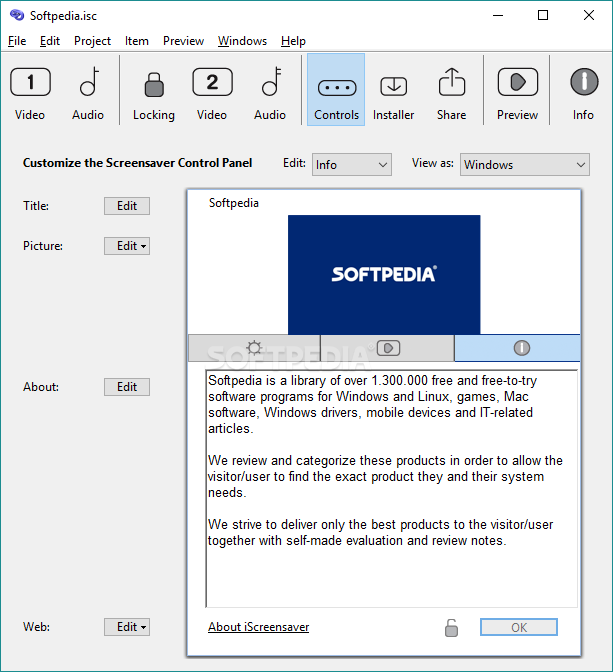This screenshot has height=672, width=613.
Task: Expand the View as Windows dropdown
Action: pos(525,165)
